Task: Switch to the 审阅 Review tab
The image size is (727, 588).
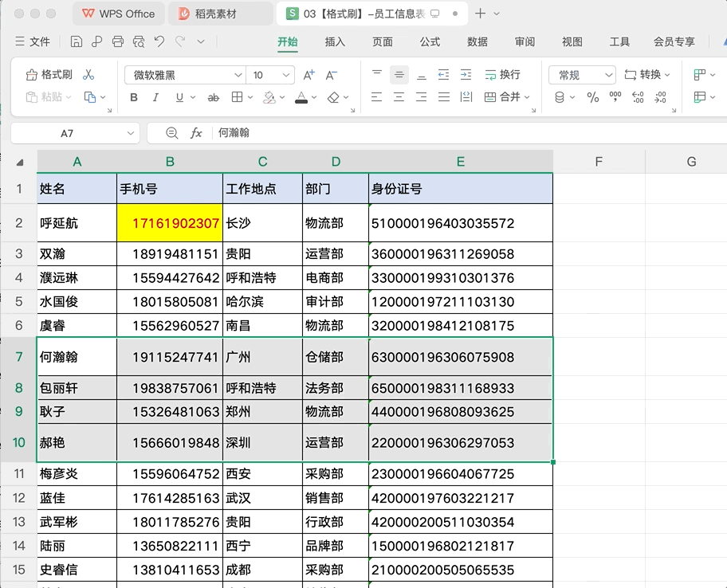Action: (525, 41)
